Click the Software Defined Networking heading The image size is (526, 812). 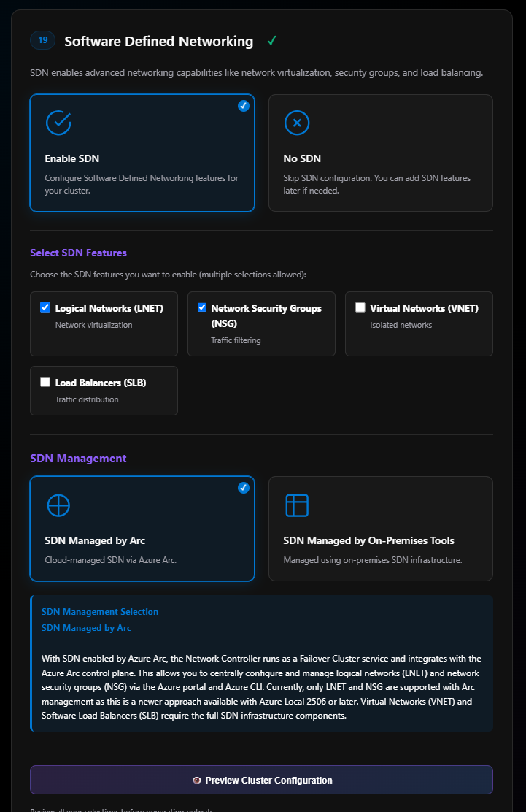[159, 42]
